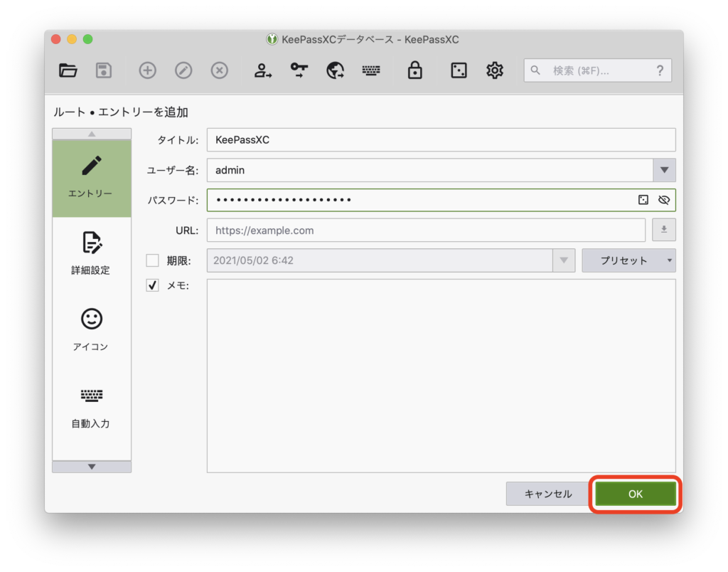The image size is (728, 572).
Task: Copy username to clipboard icon
Action: coord(263,70)
